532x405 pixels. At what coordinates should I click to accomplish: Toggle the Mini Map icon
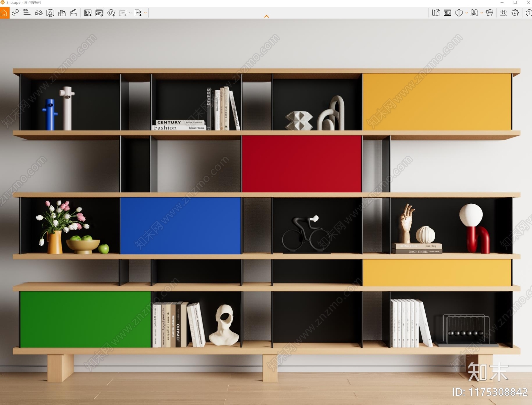pyautogui.click(x=436, y=13)
